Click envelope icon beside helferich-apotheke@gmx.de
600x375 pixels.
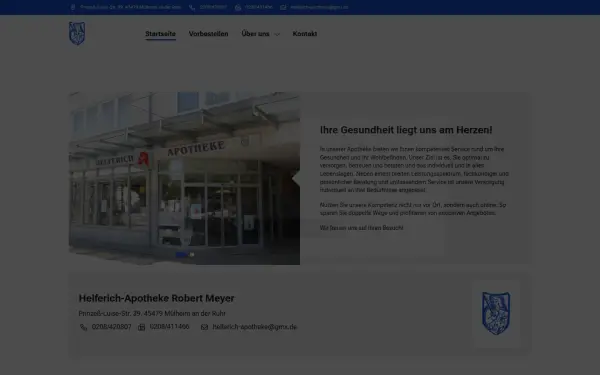[x=204, y=327]
